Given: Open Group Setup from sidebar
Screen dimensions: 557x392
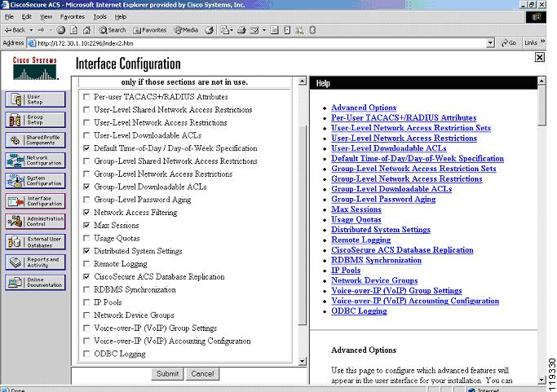Looking at the screenshot, I should [35, 120].
